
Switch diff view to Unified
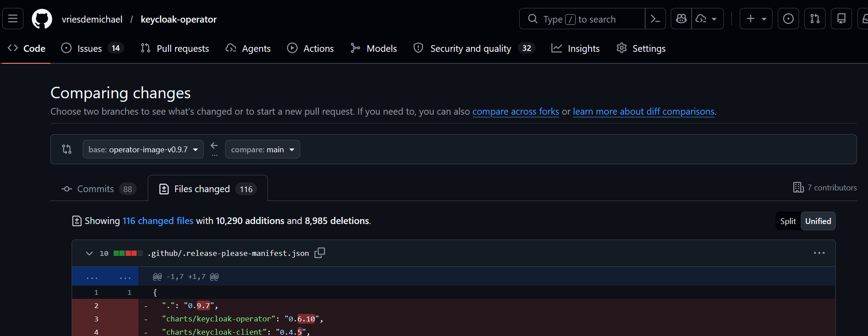click(x=818, y=221)
